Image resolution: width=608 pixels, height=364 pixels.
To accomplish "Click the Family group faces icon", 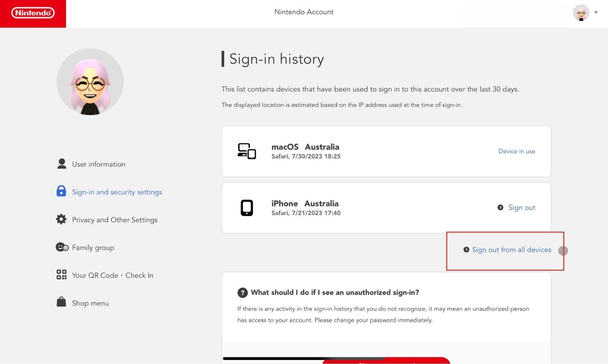I will tap(62, 247).
